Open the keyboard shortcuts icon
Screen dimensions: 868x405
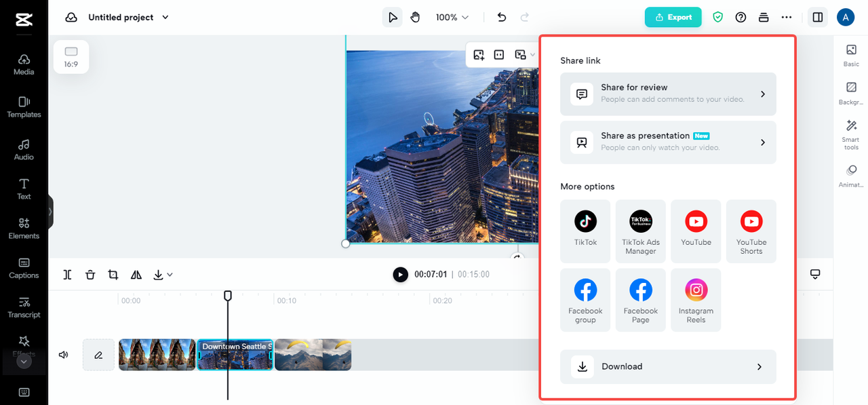point(24,392)
